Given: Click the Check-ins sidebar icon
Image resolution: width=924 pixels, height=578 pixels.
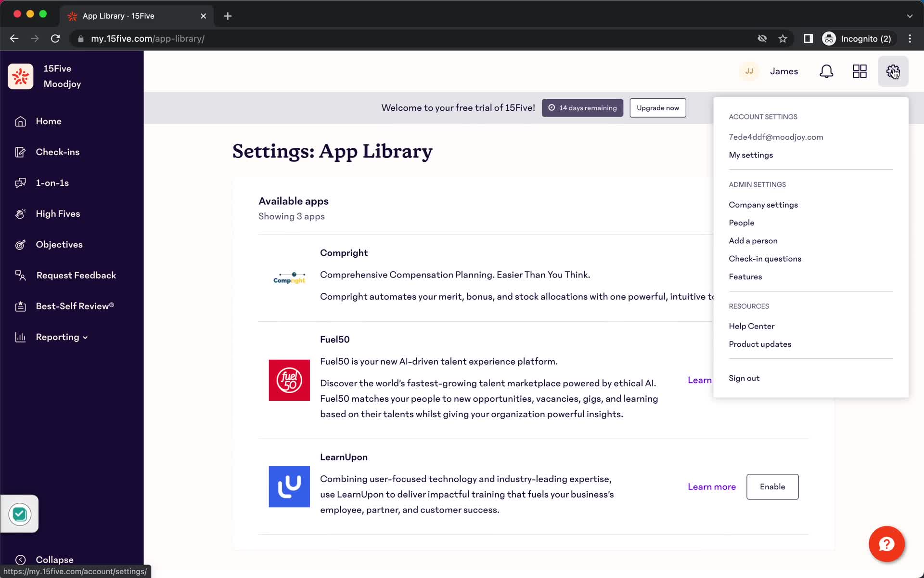Looking at the screenshot, I should coord(20,152).
